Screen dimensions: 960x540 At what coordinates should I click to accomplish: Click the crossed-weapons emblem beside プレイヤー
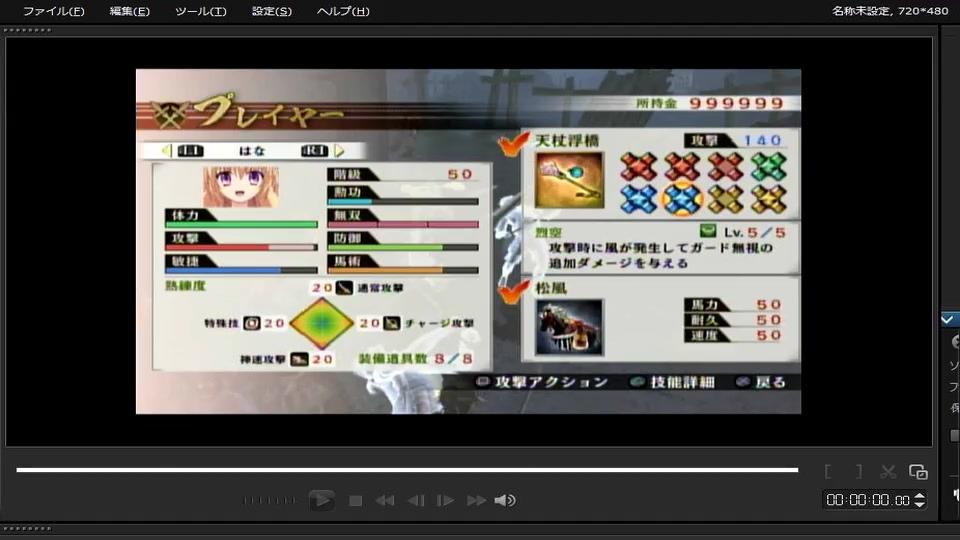pyautogui.click(x=168, y=114)
